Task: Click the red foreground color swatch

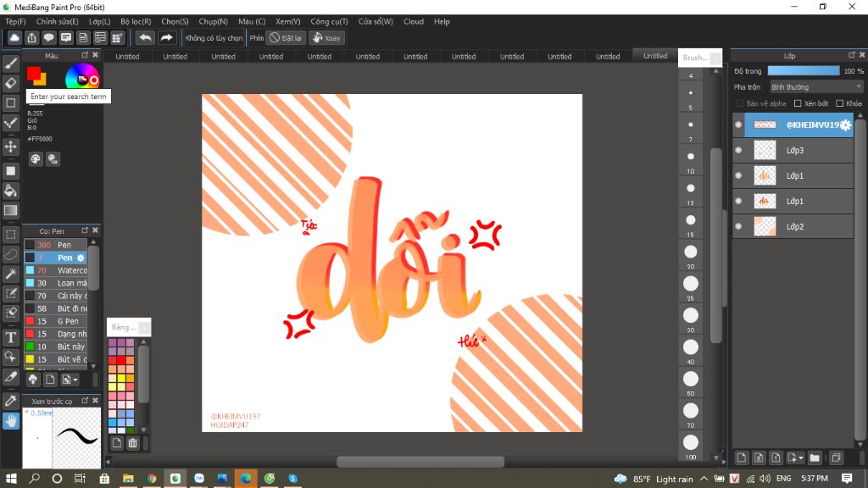Action: 34,73
